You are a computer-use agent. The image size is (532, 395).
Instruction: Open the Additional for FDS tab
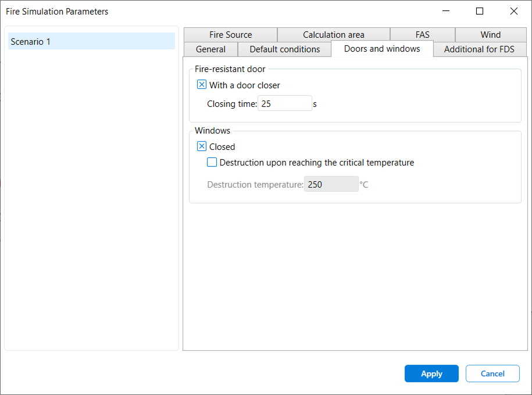click(479, 49)
